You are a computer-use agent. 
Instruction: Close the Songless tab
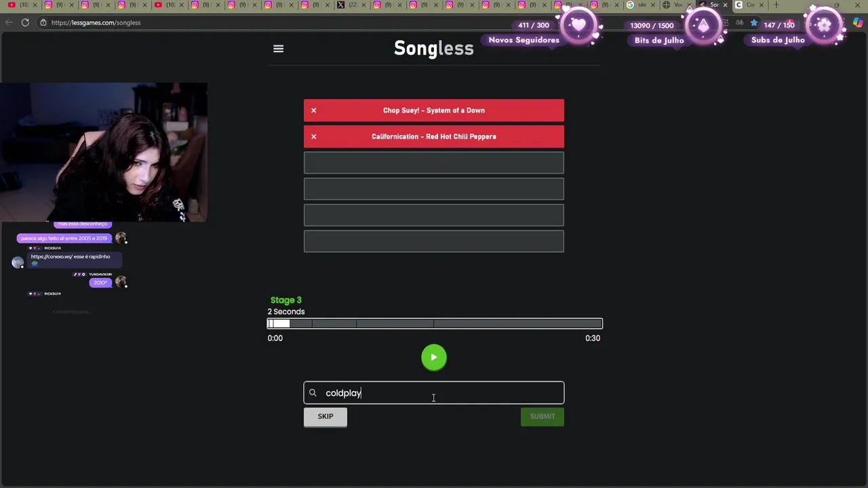(725, 5)
